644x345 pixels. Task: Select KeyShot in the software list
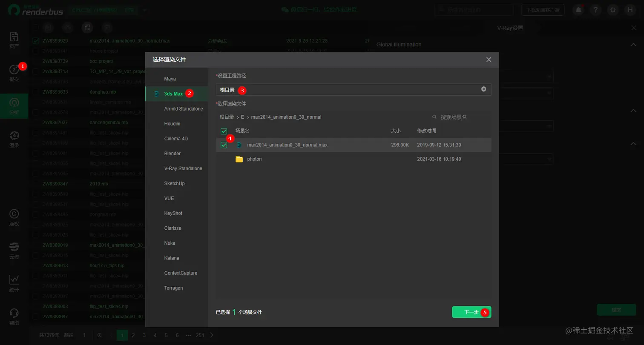(176, 213)
